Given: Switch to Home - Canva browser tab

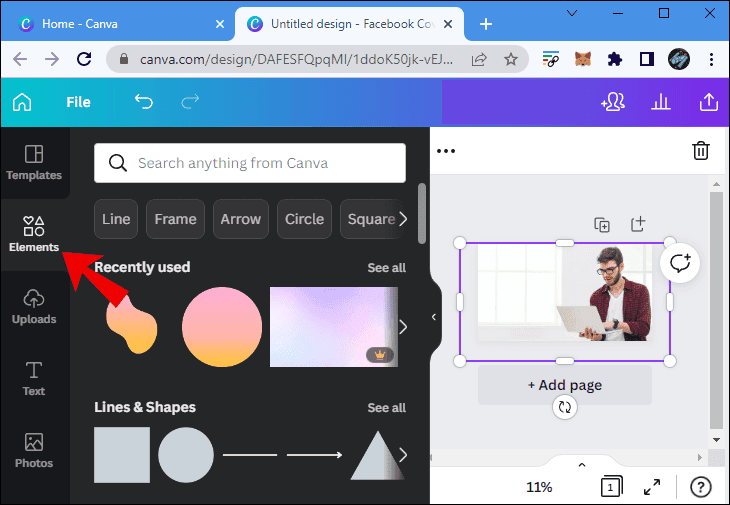Looking at the screenshot, I should coord(116,24).
